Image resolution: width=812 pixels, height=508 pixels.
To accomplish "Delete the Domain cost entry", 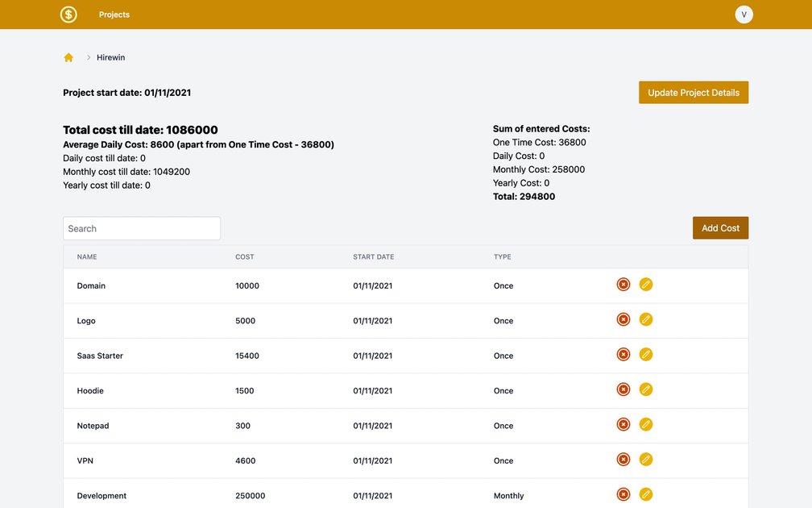I will coord(623,284).
